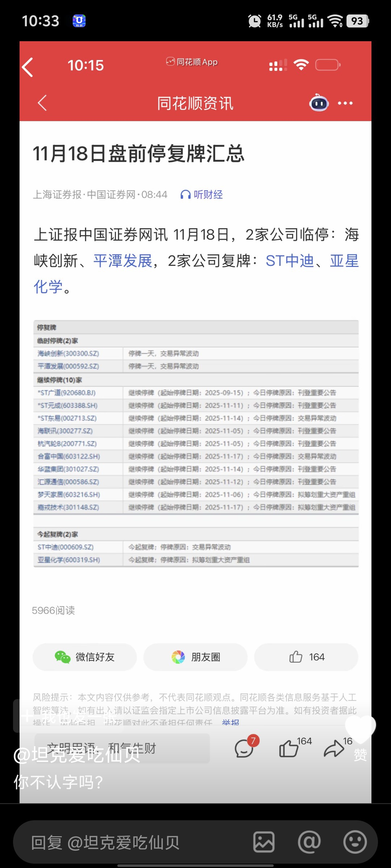Tap the *ST元成(603388.SH) table entry
391x868 pixels.
(68, 405)
